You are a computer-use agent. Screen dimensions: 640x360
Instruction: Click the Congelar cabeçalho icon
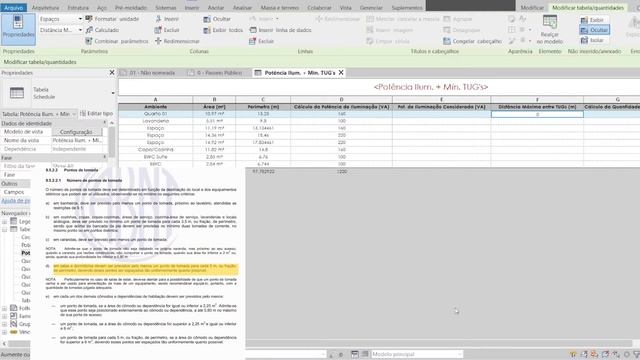coord(447,41)
